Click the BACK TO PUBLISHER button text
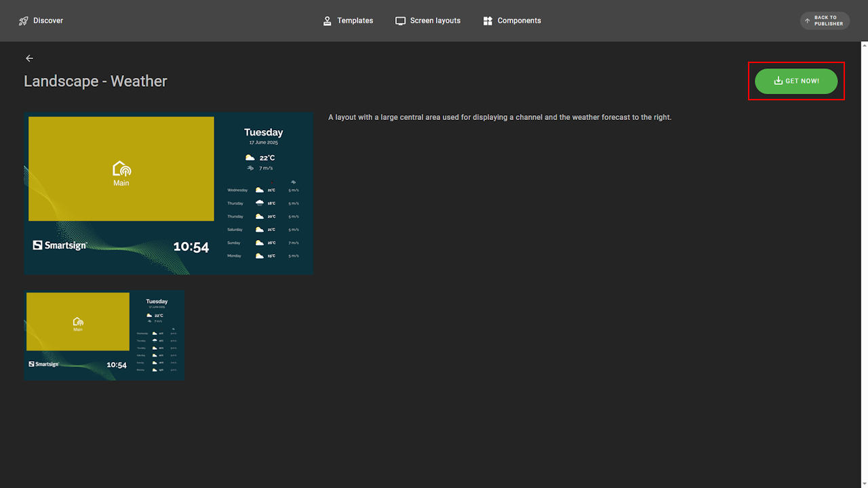This screenshot has height=488, width=868. click(829, 21)
